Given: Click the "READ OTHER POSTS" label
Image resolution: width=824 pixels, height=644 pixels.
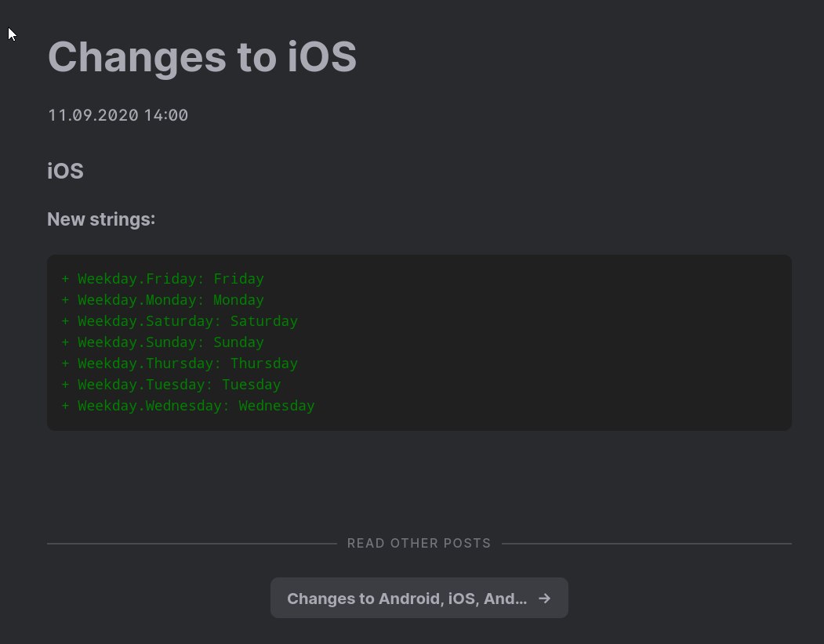Looking at the screenshot, I should tap(419, 543).
